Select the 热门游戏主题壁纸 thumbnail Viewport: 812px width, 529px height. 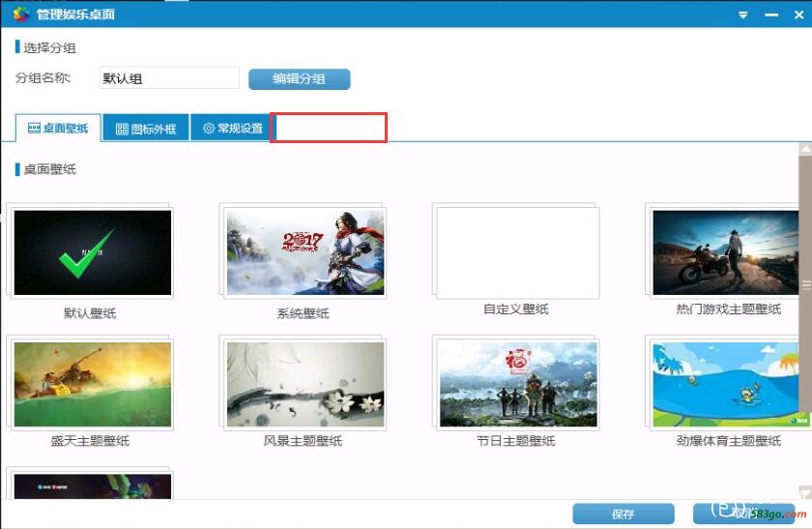click(x=725, y=252)
